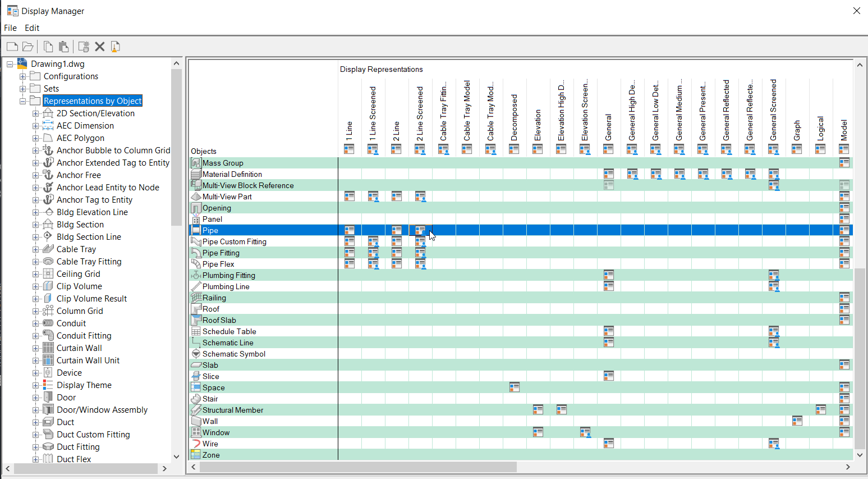Viewport: 868px width, 479px height.
Task: Select Slice row's General representation icon
Action: tap(609, 376)
